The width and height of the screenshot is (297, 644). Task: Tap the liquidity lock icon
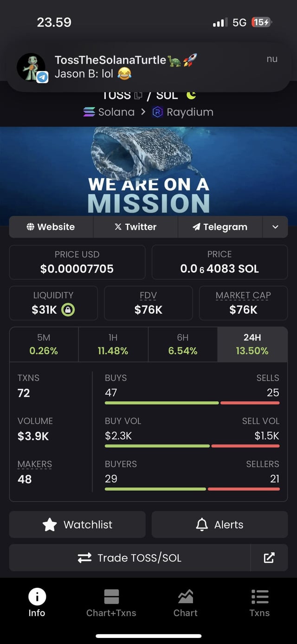pyautogui.click(x=68, y=310)
